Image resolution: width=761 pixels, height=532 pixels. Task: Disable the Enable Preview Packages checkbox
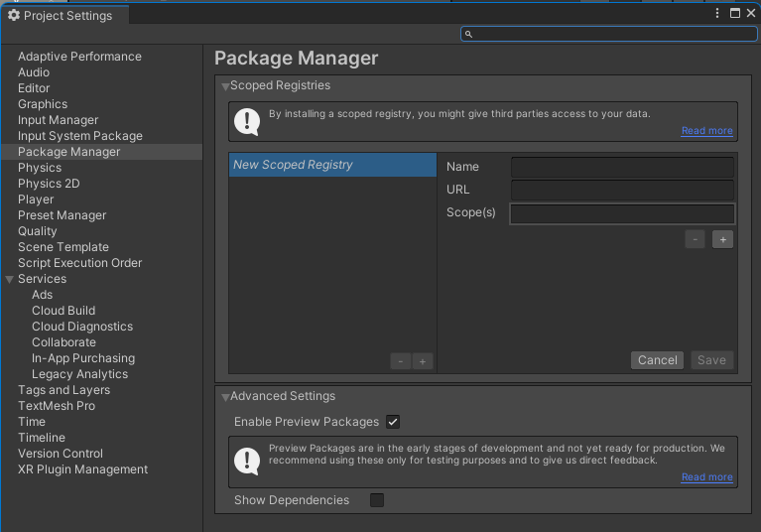coord(393,422)
